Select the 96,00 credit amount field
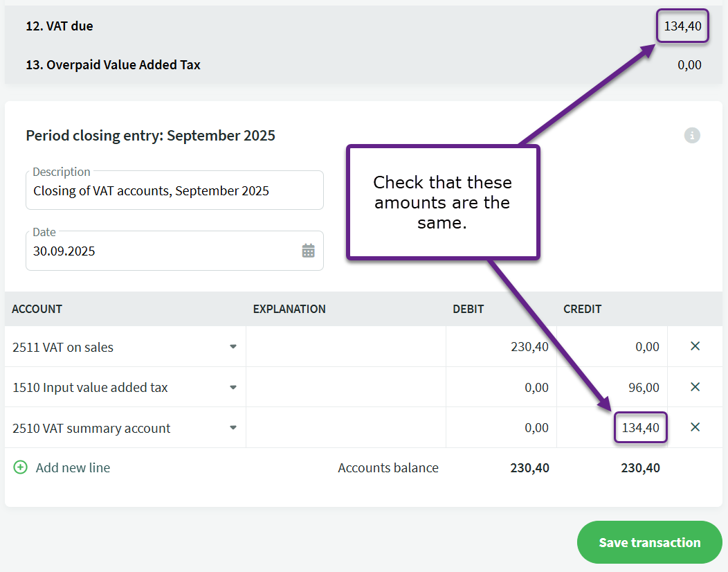 pyautogui.click(x=612, y=388)
